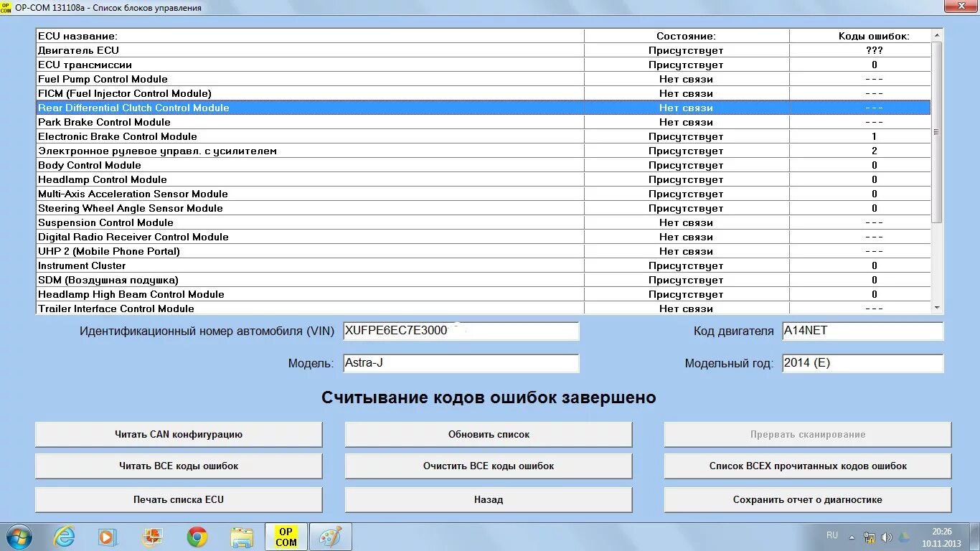Click the 'Состояние:' column header
The width and height of the screenshot is (980, 551).
coord(686,36)
